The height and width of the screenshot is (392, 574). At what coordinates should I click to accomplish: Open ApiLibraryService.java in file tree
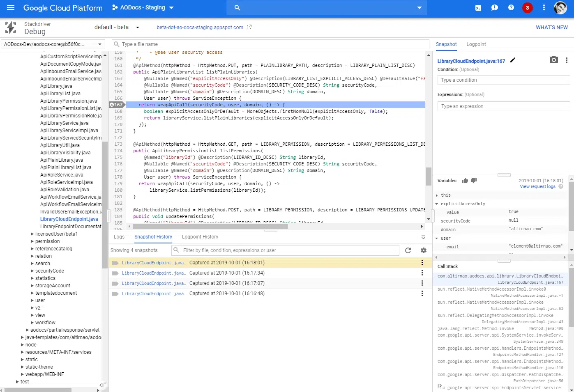pyautogui.click(x=64, y=123)
